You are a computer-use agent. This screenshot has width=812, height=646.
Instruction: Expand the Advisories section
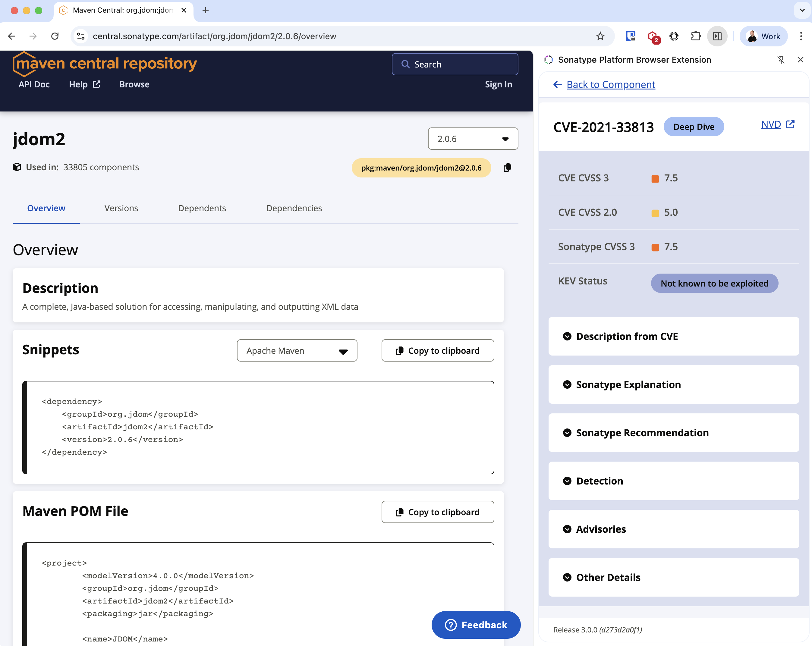click(x=674, y=529)
